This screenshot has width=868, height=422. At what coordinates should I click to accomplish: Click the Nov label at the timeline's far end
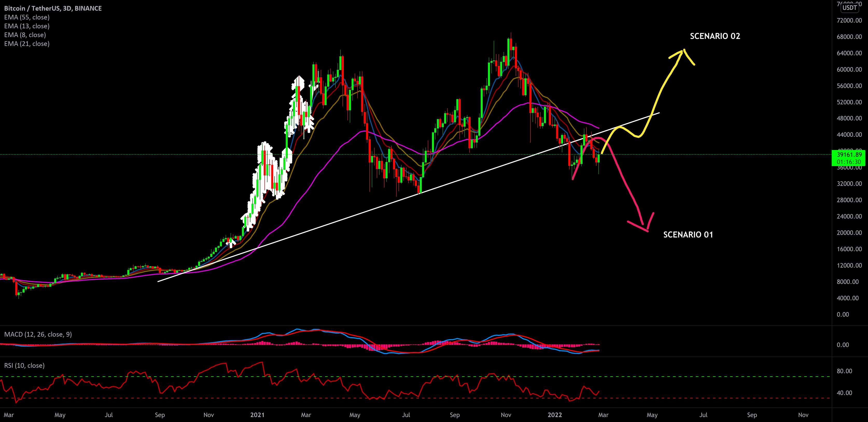pos(804,415)
